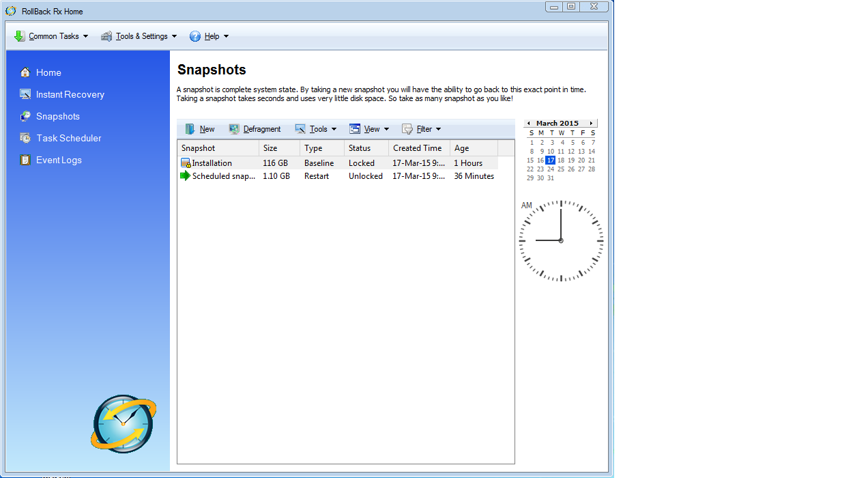Viewport: 868px width, 478px height.
Task: Sort by Size column header
Action: [x=280, y=148]
